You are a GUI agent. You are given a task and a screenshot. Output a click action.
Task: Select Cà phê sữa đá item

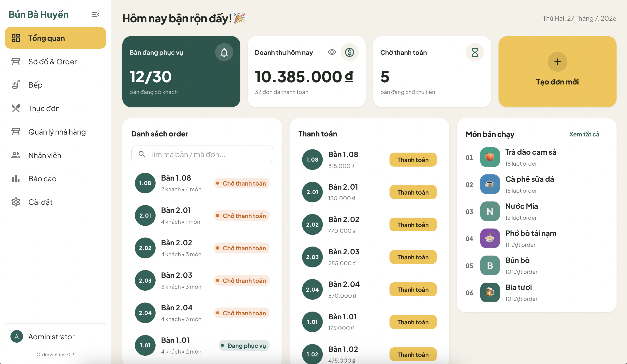[536, 184]
